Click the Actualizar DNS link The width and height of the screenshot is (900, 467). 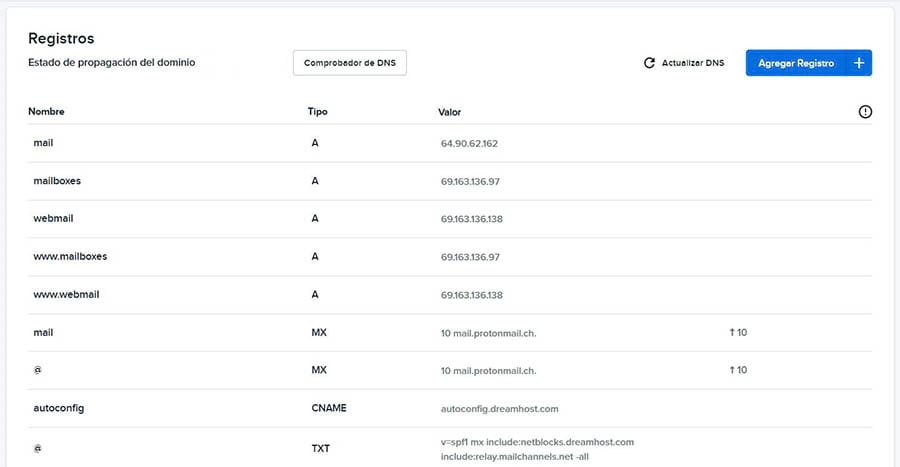(x=692, y=63)
